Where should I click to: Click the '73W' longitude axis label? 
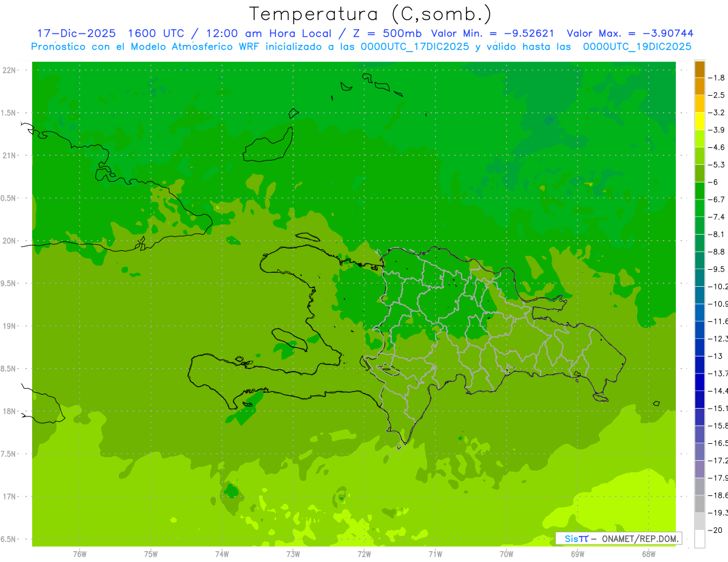(293, 554)
